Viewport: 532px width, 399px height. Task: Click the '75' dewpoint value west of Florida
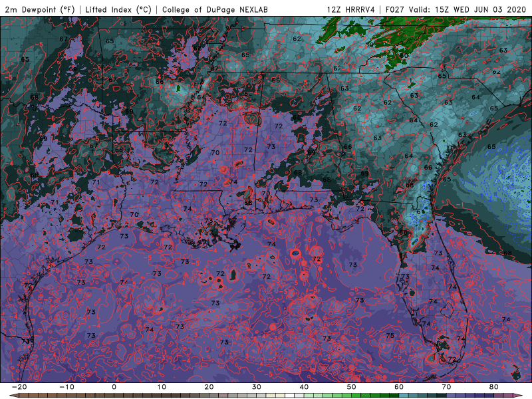[390, 336]
